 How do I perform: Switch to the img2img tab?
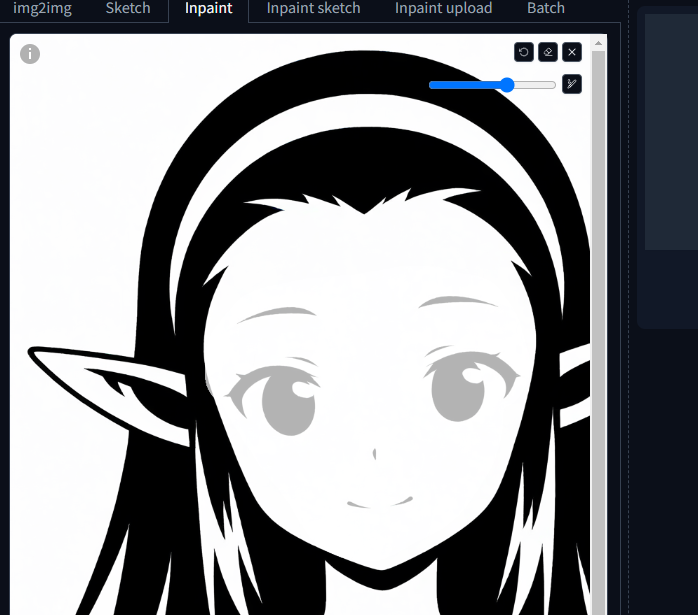tap(42, 8)
